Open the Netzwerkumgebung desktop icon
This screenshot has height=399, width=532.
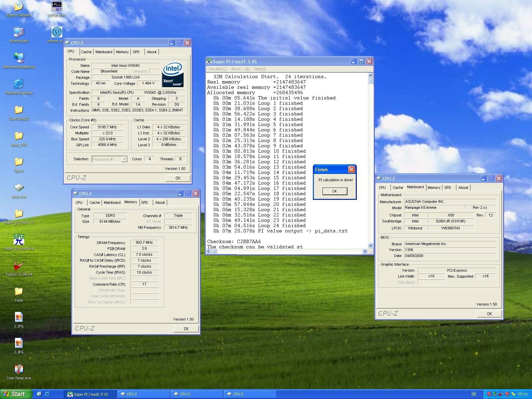pos(19,61)
